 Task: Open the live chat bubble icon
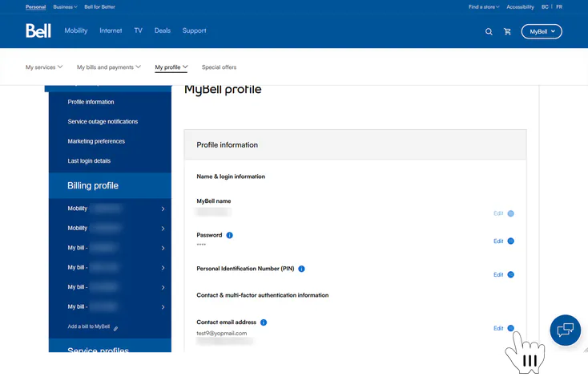coord(565,330)
